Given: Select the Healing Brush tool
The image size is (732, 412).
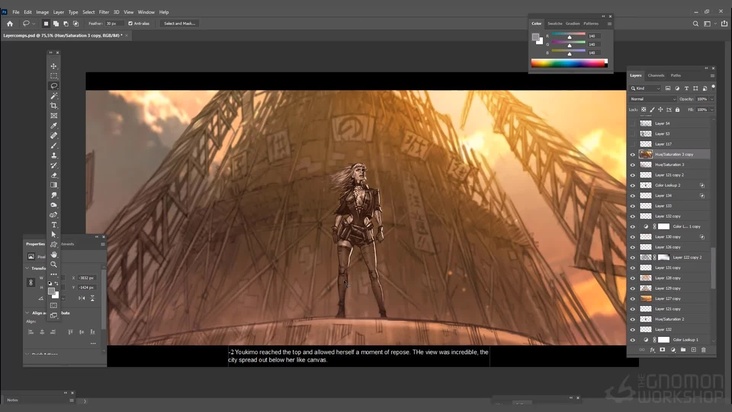Looking at the screenshot, I should (54, 135).
